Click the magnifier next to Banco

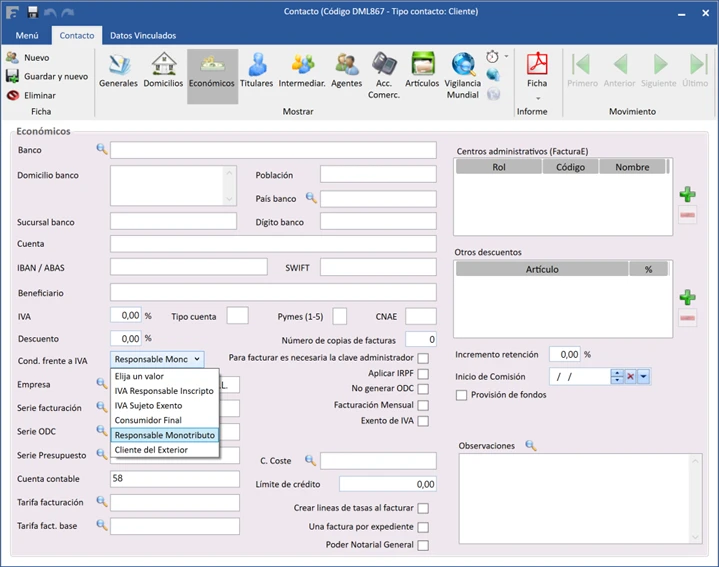[x=101, y=150]
